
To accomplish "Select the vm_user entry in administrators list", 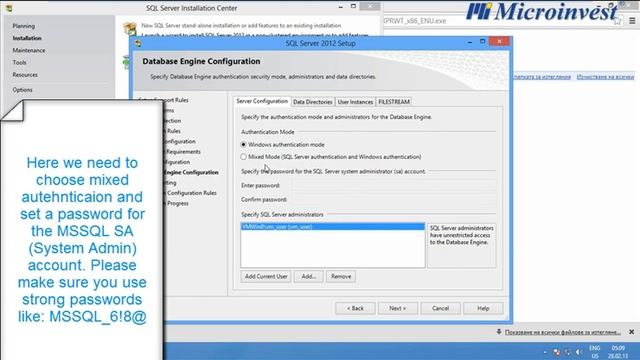I will 333,227.
